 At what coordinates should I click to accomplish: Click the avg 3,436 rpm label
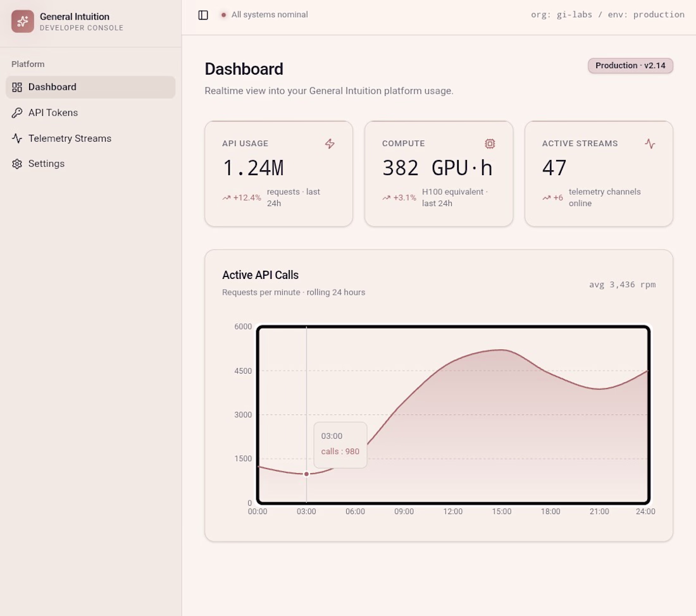coord(623,285)
